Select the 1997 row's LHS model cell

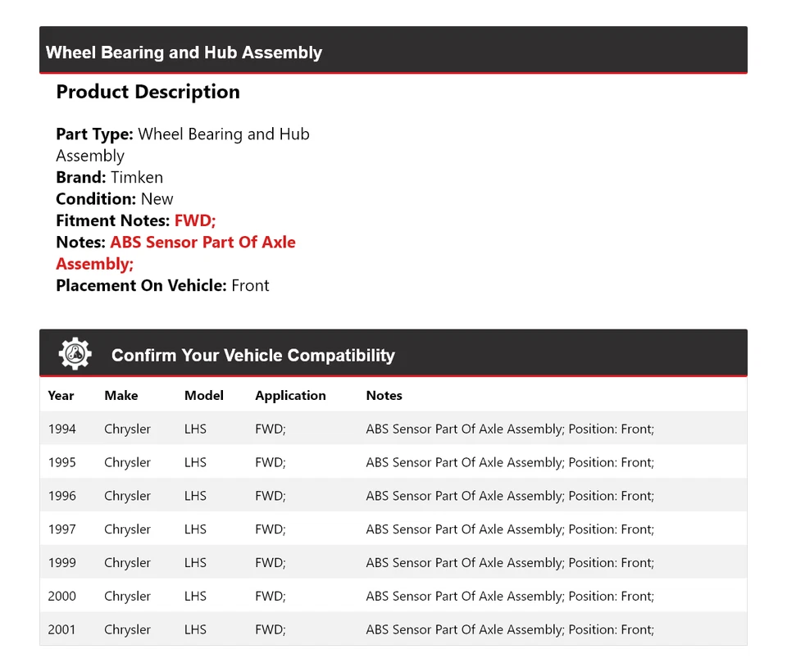pos(195,529)
